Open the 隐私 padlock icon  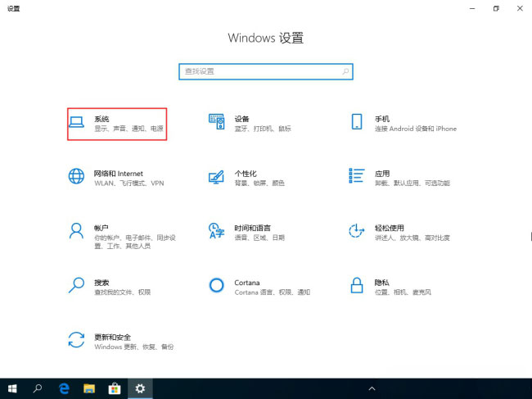click(x=357, y=285)
